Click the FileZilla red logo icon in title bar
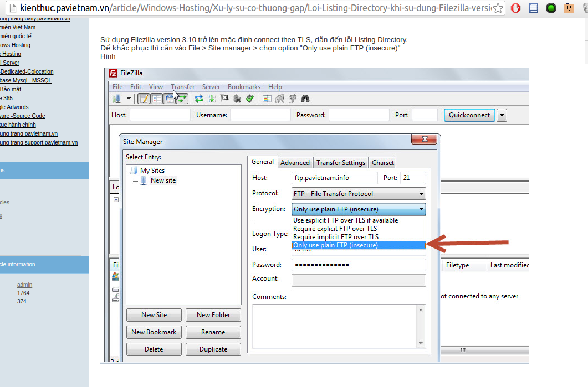The height and width of the screenshot is (387, 588). tap(113, 73)
